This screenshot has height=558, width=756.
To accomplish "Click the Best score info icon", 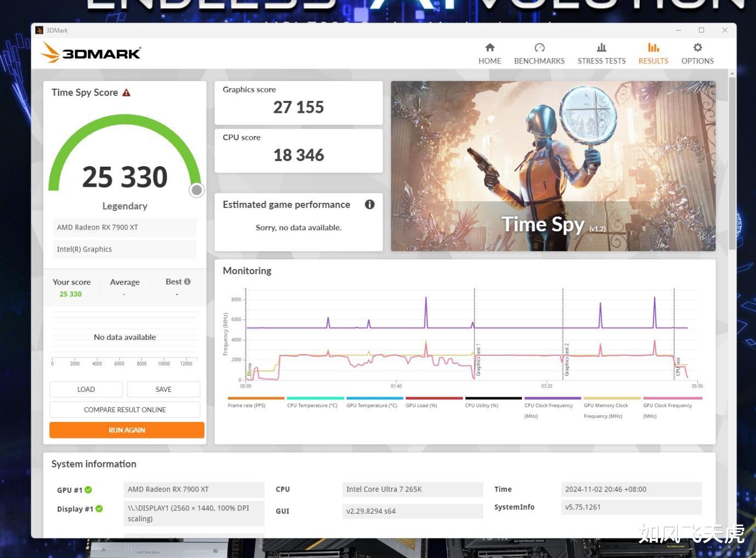I will (x=187, y=282).
